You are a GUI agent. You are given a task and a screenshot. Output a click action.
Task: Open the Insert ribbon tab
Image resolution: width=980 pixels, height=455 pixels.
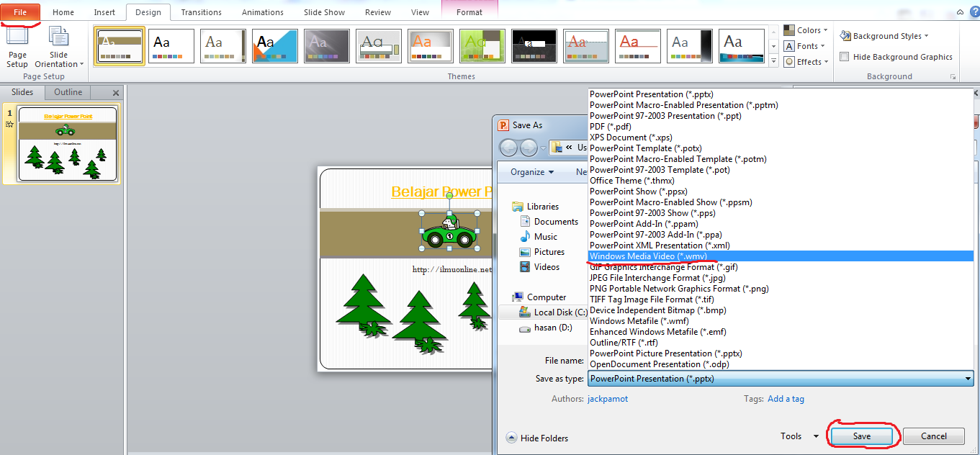pyautogui.click(x=104, y=12)
